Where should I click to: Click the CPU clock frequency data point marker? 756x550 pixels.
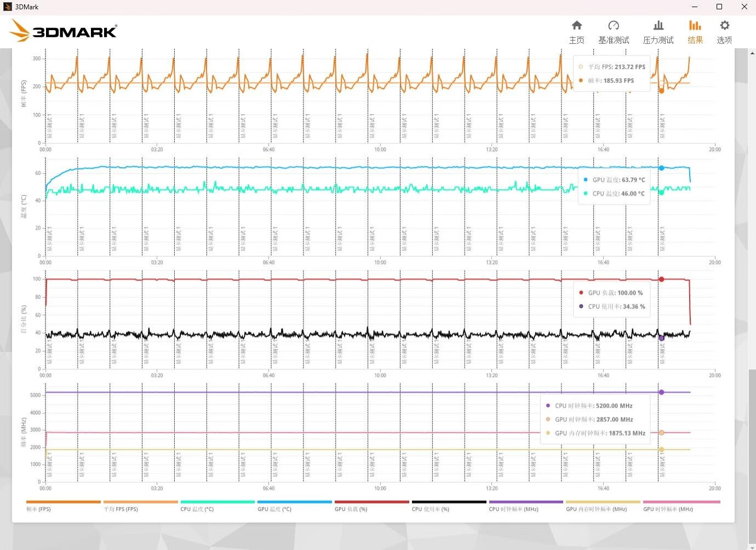pos(661,392)
